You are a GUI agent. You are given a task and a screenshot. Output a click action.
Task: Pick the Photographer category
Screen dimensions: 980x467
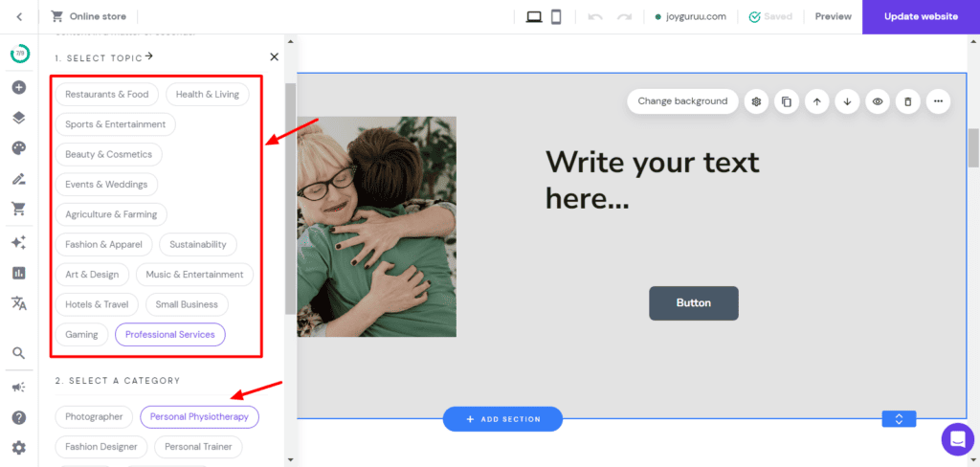95,416
